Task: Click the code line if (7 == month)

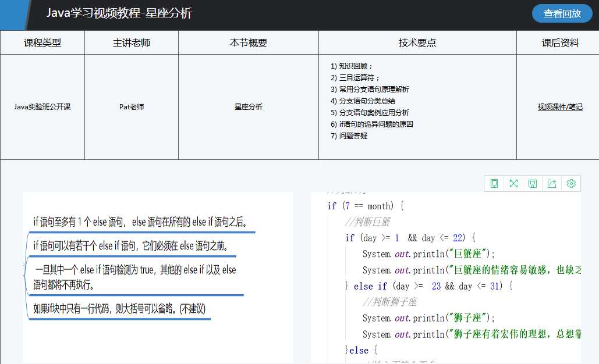Action: 366,206
